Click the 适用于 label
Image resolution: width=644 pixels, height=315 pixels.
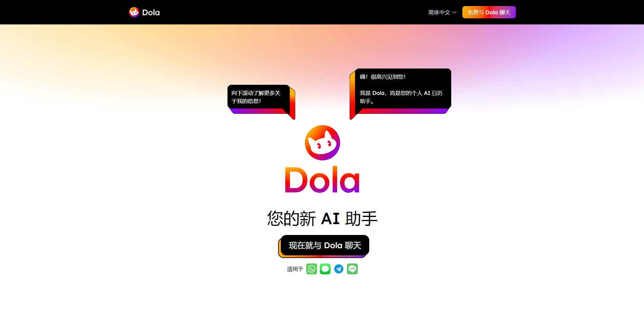(295, 269)
